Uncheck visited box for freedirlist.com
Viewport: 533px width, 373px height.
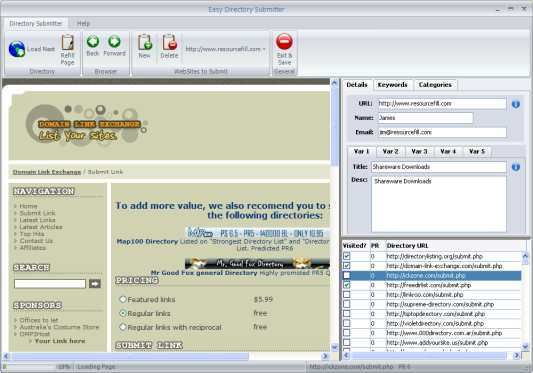coord(346,285)
